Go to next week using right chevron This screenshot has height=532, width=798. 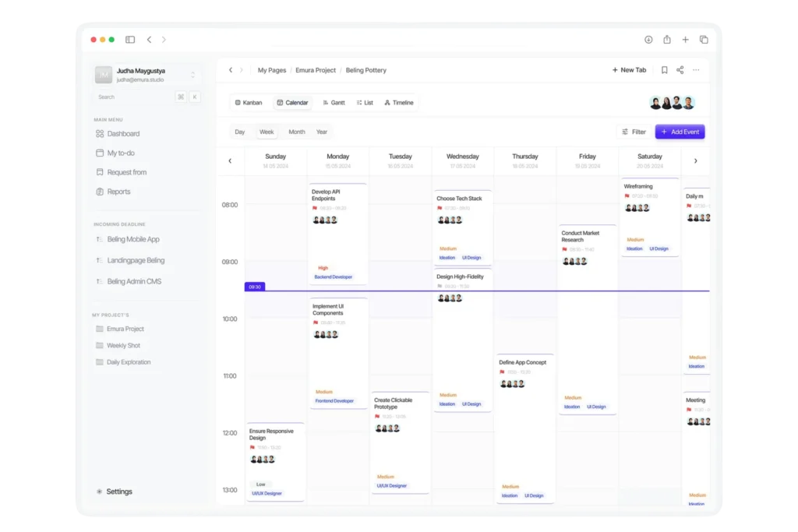695,161
